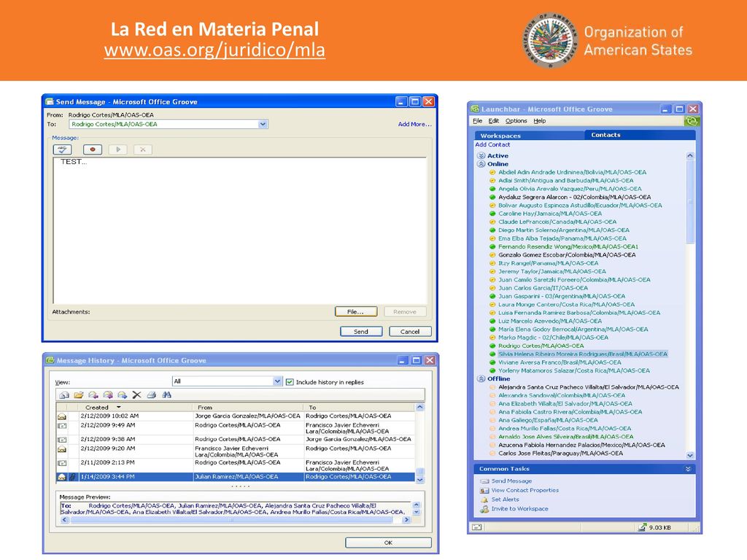The height and width of the screenshot is (560, 747).
Task: Collapse the Online contacts group
Action: click(481, 164)
